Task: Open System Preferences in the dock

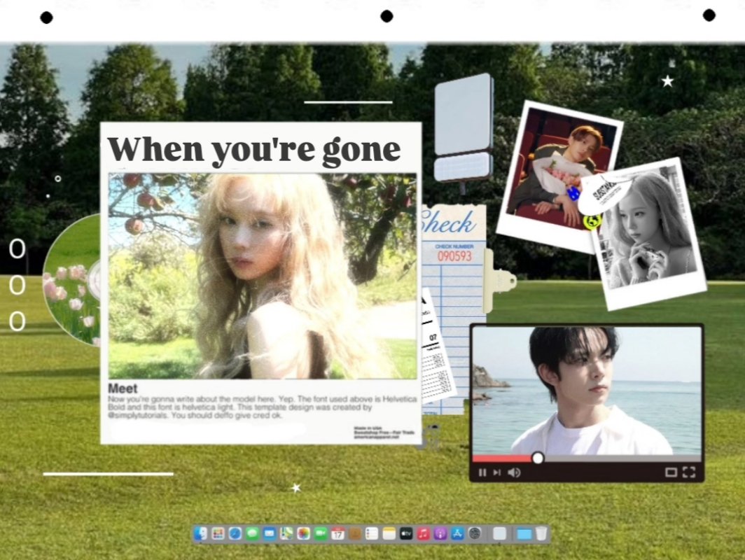Action: click(x=475, y=533)
